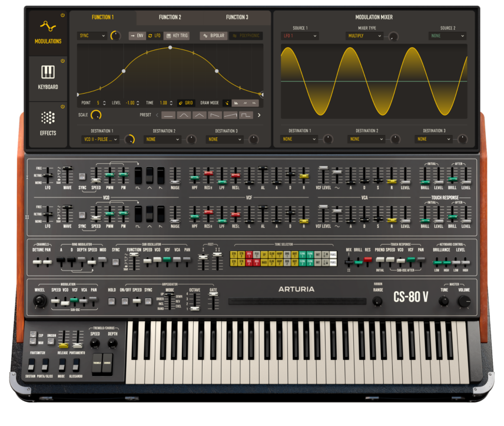
Task: Select the flat line preset shape
Action: click(168, 115)
